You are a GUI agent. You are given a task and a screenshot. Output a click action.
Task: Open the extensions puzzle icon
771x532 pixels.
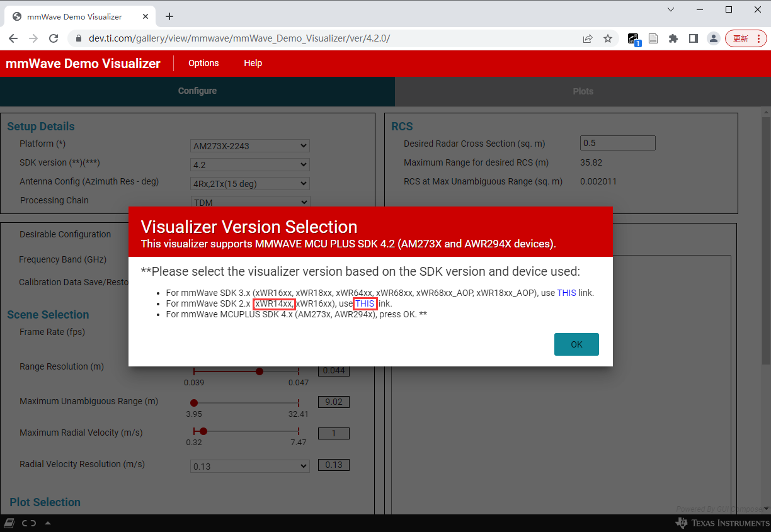673,38
